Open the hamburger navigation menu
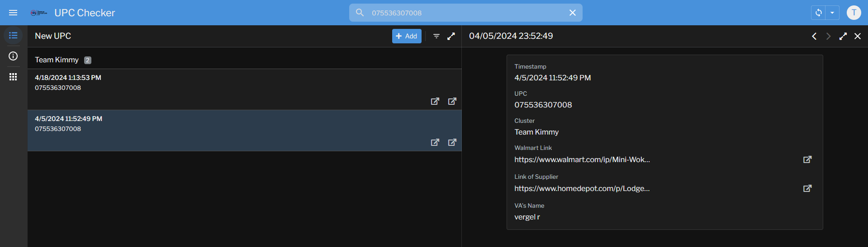This screenshot has height=247, width=868. (13, 13)
